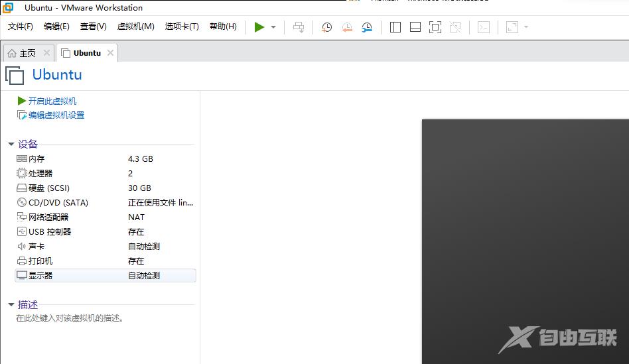
Task: Revert to the previous snapshot icon
Action: (347, 27)
